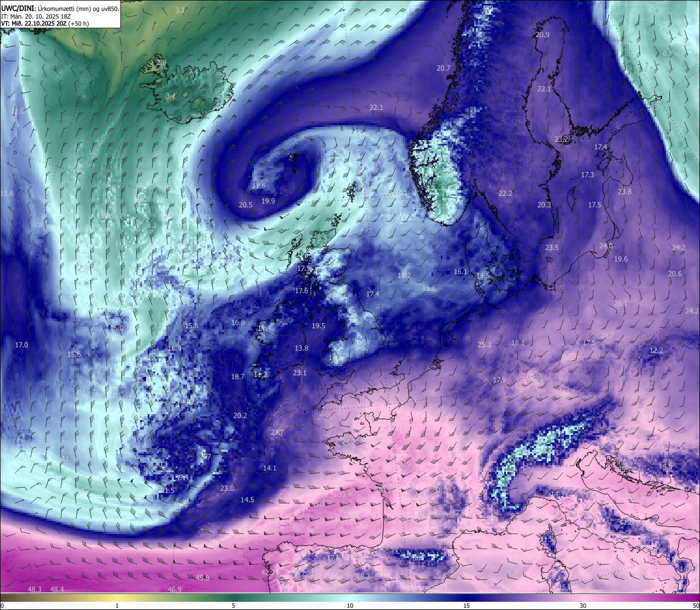Click the 12.2 value over the Carpathians
The image size is (700, 610).
pos(656,350)
